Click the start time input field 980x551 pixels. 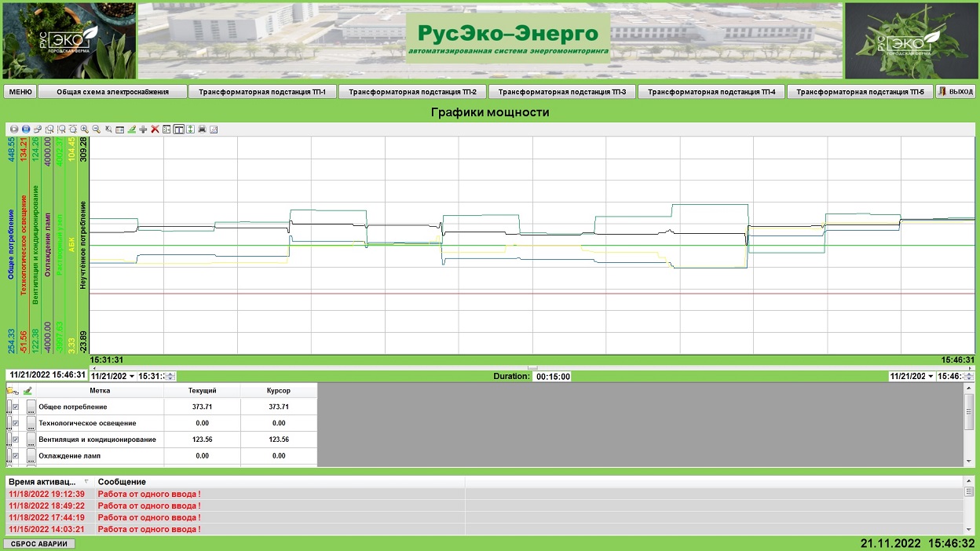(152, 376)
